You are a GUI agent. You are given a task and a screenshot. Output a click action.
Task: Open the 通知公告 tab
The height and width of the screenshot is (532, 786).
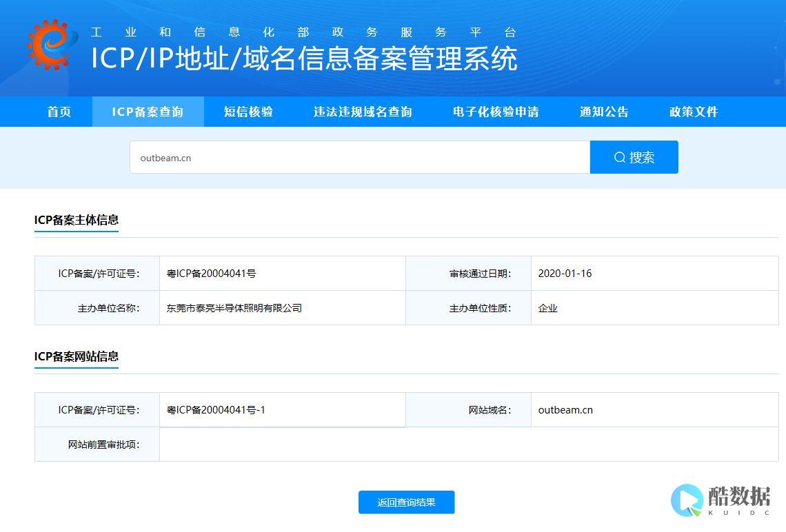(x=604, y=112)
